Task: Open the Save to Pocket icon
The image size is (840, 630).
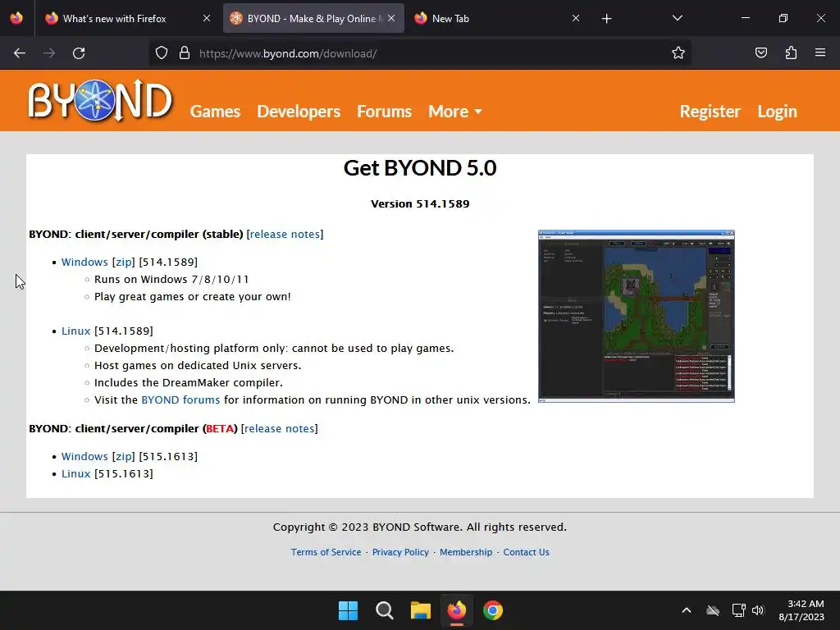Action: click(761, 53)
